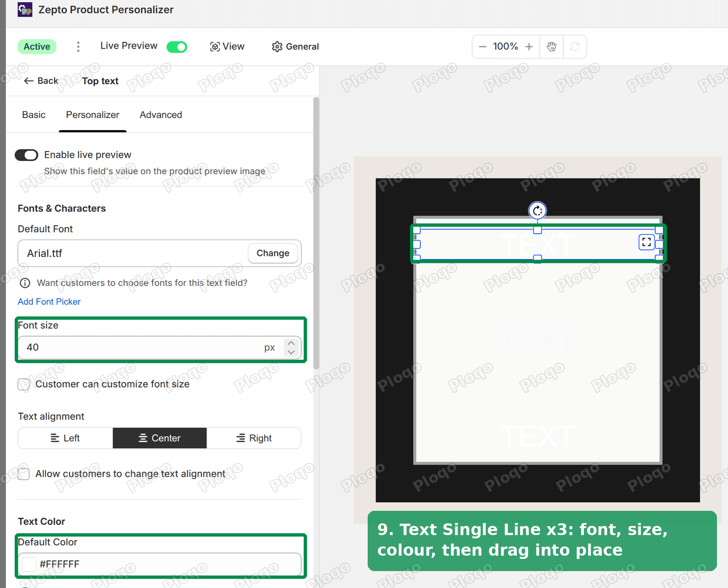This screenshot has width=728, height=588.
Task: Click the rotate handle above the text box
Action: coord(537,211)
